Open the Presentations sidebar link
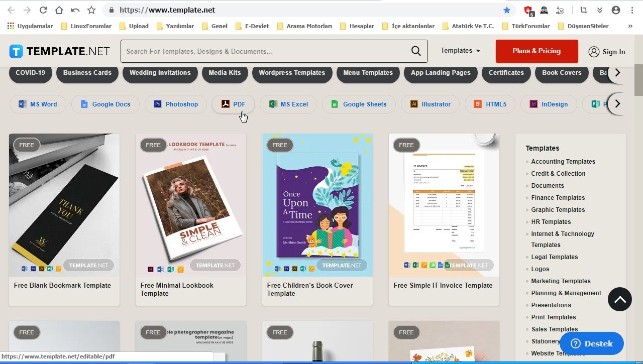Image resolution: width=643 pixels, height=364 pixels. click(551, 305)
